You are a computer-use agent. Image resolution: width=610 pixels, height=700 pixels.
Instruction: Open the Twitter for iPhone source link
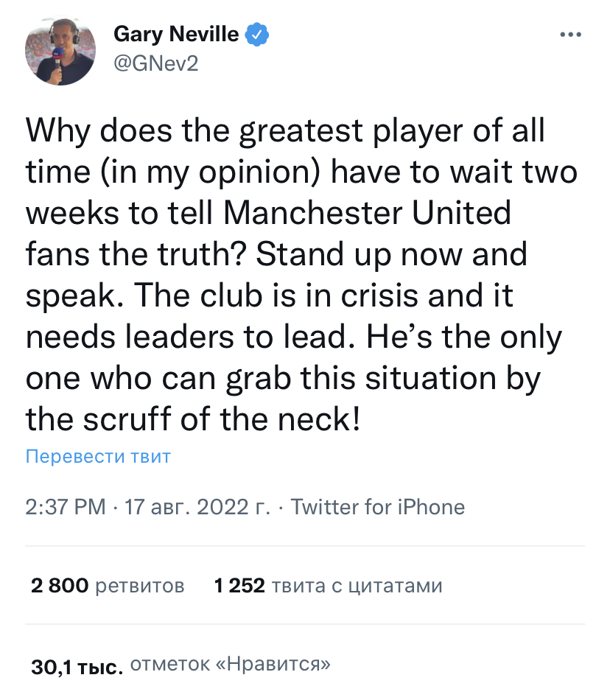coord(378,507)
